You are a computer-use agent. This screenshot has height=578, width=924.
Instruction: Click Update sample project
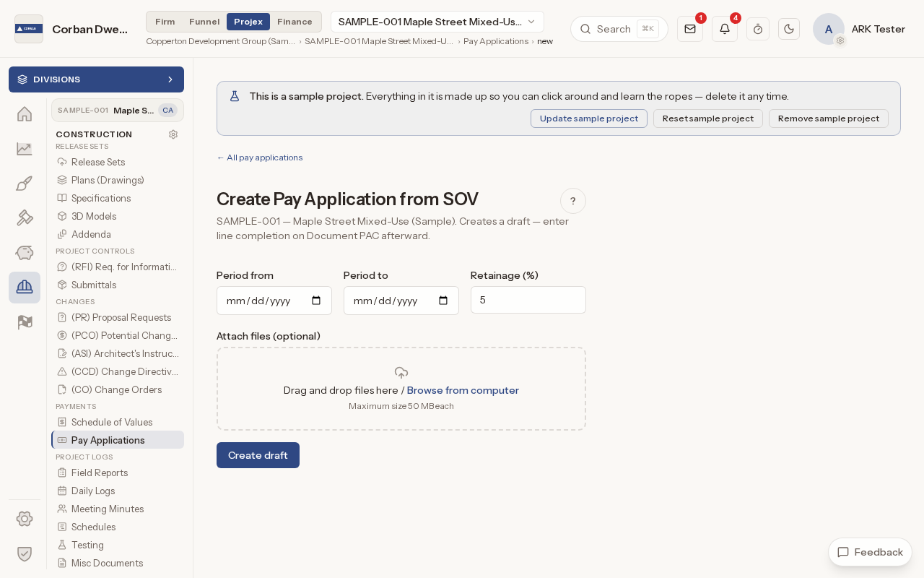589,118
